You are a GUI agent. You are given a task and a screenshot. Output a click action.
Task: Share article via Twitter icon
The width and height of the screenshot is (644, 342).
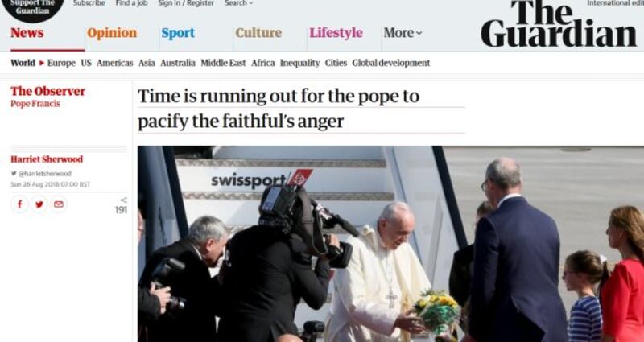[x=39, y=204]
